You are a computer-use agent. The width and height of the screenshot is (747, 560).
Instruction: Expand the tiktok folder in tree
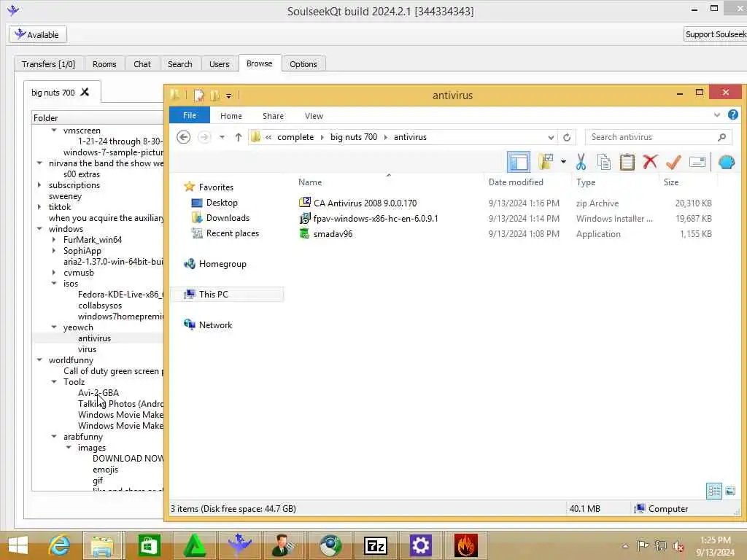click(39, 206)
